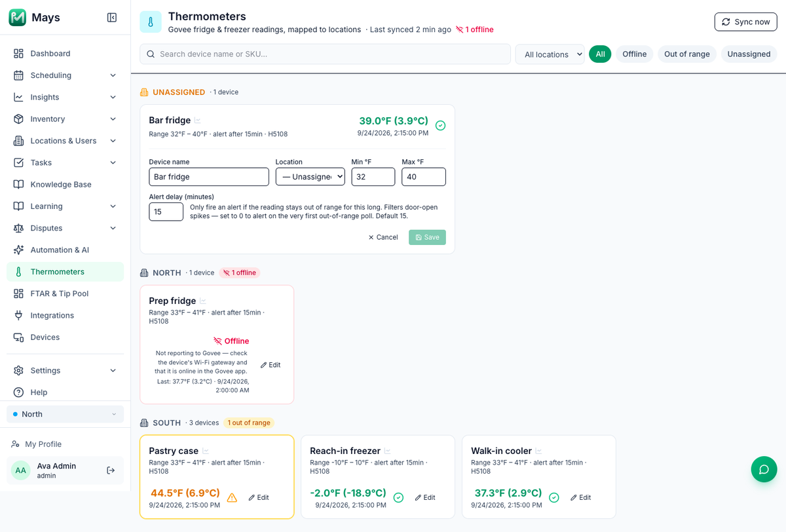
Task: Open the All locations dropdown
Action: (x=550, y=54)
